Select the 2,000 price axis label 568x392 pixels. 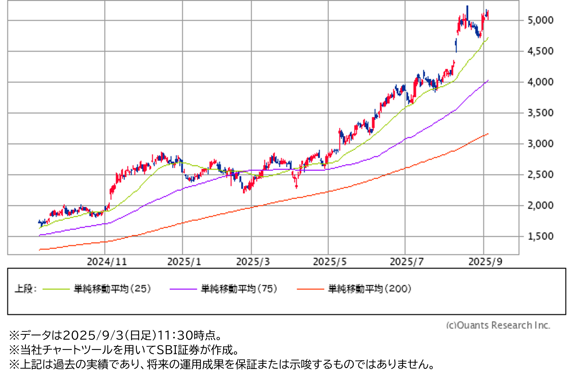tap(540, 206)
